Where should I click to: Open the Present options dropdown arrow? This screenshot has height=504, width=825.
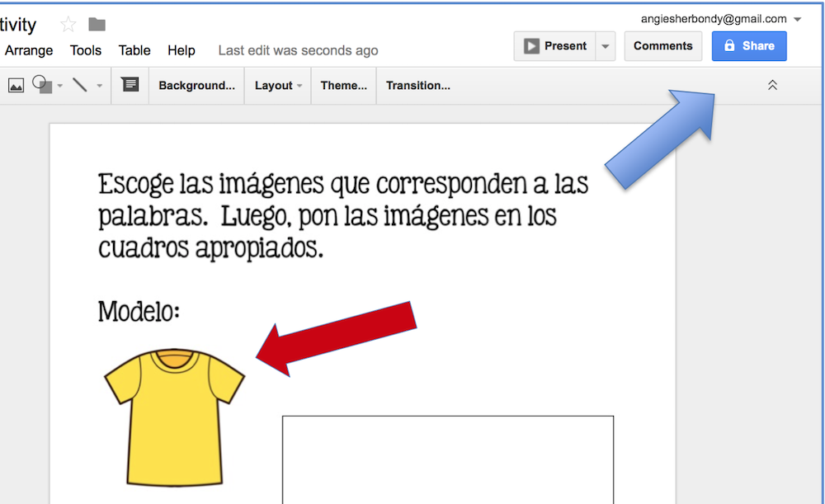tap(606, 46)
